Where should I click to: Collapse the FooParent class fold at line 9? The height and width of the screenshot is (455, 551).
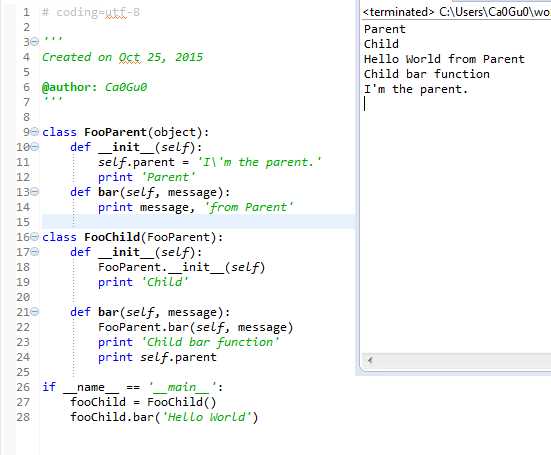tap(34, 132)
